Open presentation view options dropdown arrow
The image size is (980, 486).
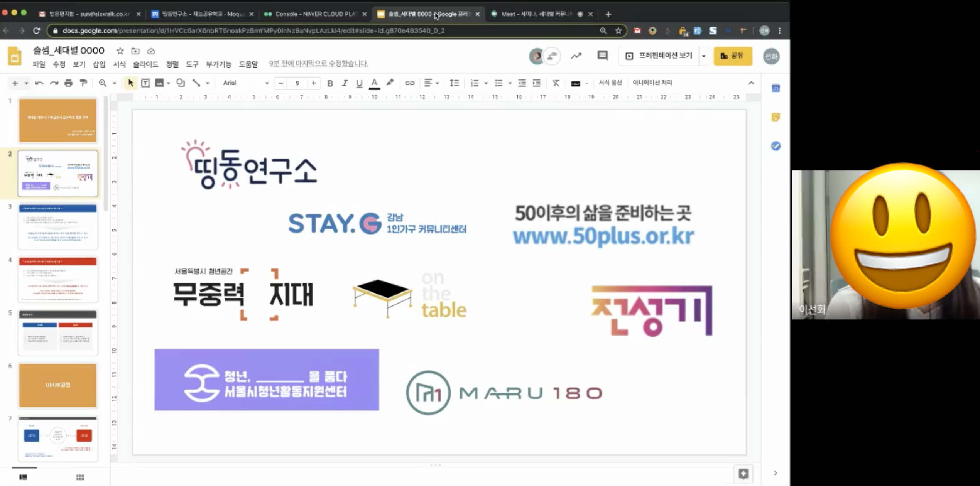(x=704, y=56)
